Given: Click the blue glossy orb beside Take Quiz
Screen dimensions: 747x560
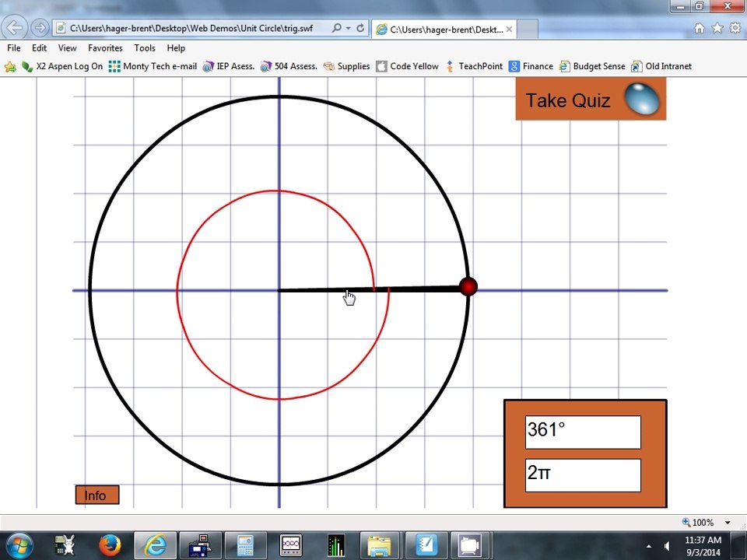Looking at the screenshot, I should pos(642,99).
